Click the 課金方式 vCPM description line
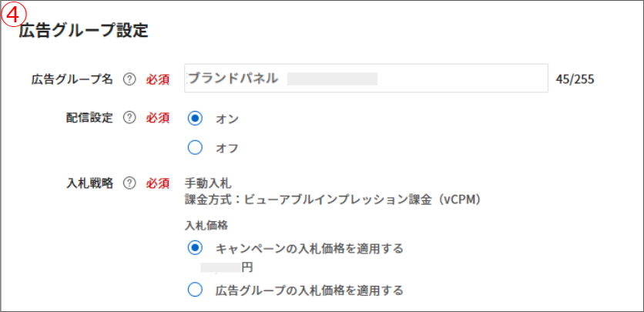This screenshot has height=312, width=644. 333,200
